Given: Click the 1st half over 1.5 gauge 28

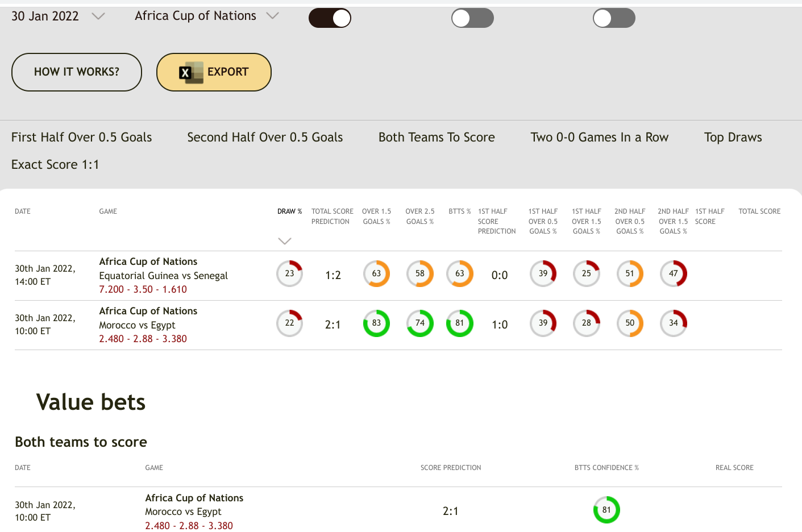Looking at the screenshot, I should pyautogui.click(x=587, y=323).
